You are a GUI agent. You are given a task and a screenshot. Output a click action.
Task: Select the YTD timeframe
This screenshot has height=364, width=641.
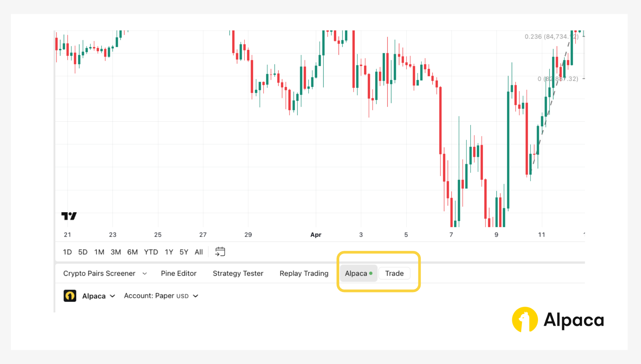(x=151, y=252)
